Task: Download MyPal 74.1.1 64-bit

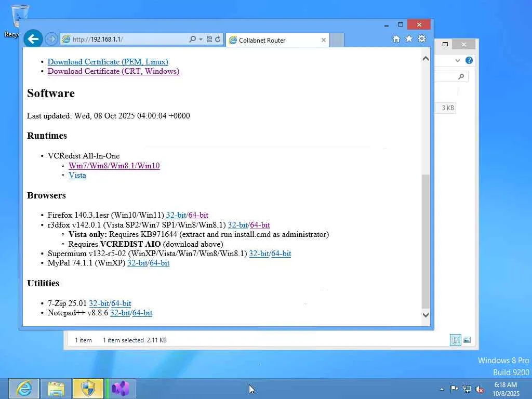Action: click(x=159, y=263)
